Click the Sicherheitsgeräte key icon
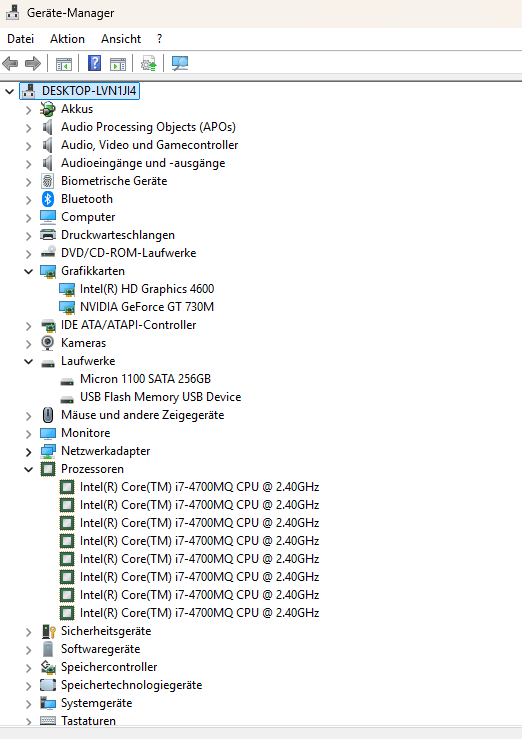Viewport: 522px width, 739px height. [49, 631]
